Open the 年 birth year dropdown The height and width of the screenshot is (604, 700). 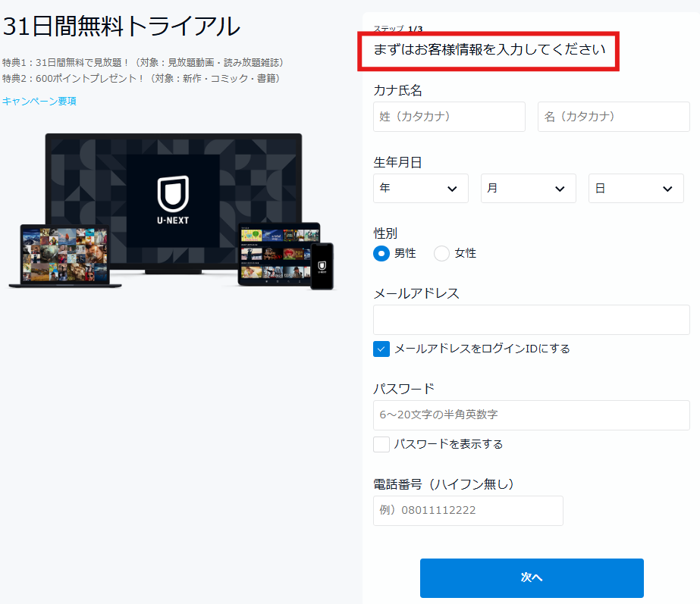(420, 189)
